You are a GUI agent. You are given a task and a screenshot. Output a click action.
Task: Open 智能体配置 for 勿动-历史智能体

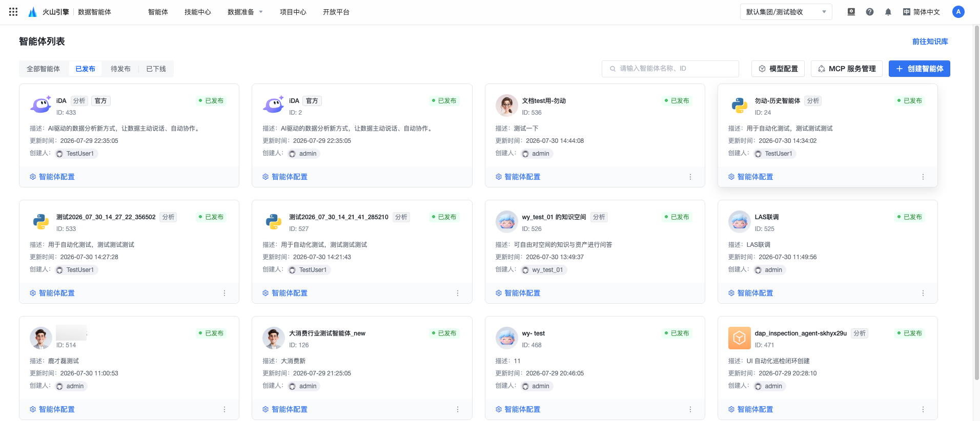[x=751, y=177]
